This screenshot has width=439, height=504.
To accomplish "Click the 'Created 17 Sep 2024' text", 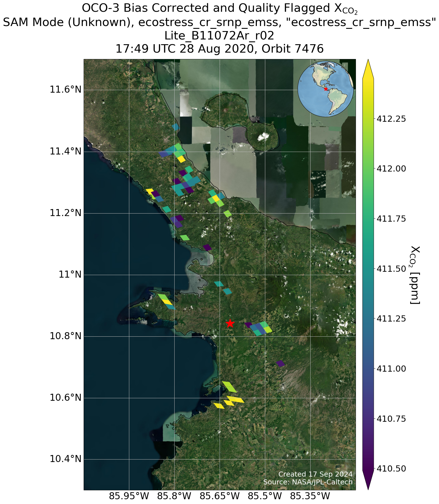I will [315, 474].
